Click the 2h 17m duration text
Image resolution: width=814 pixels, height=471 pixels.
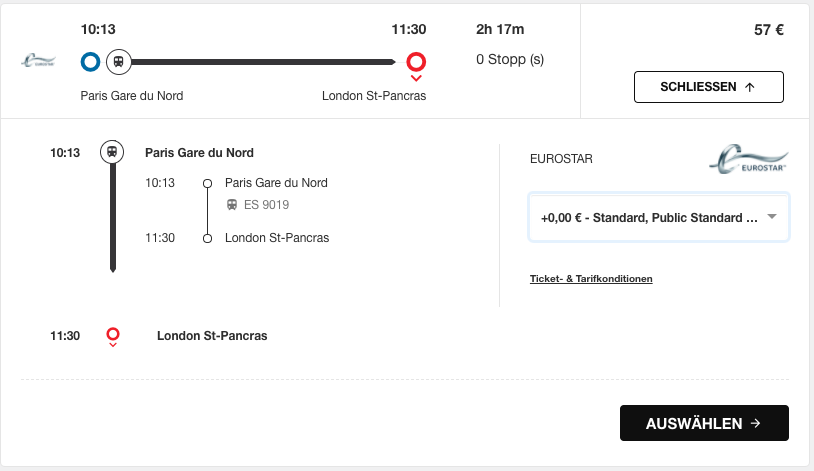pyautogui.click(x=500, y=30)
